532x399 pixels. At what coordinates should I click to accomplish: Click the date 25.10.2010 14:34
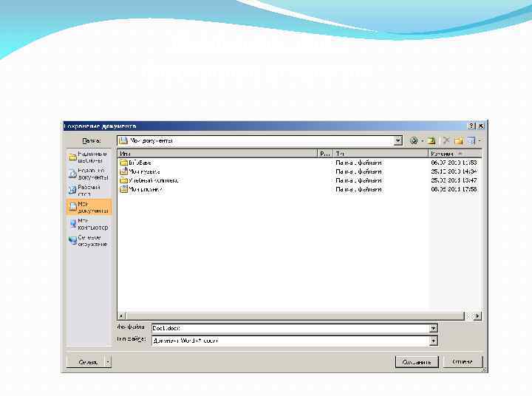pos(454,171)
